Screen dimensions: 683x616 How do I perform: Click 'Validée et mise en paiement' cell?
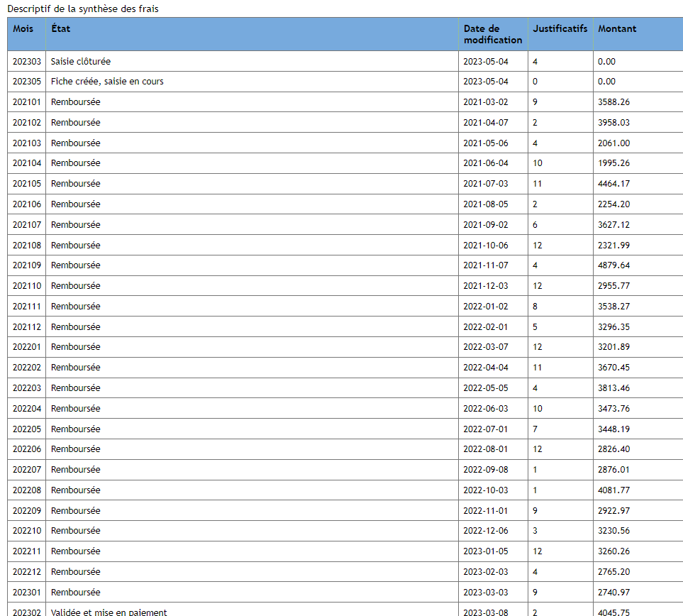(252, 610)
